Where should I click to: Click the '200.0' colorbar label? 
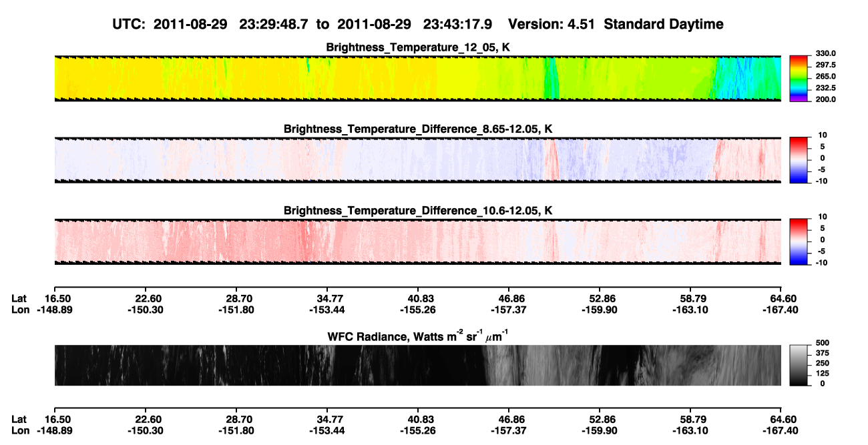826,99
